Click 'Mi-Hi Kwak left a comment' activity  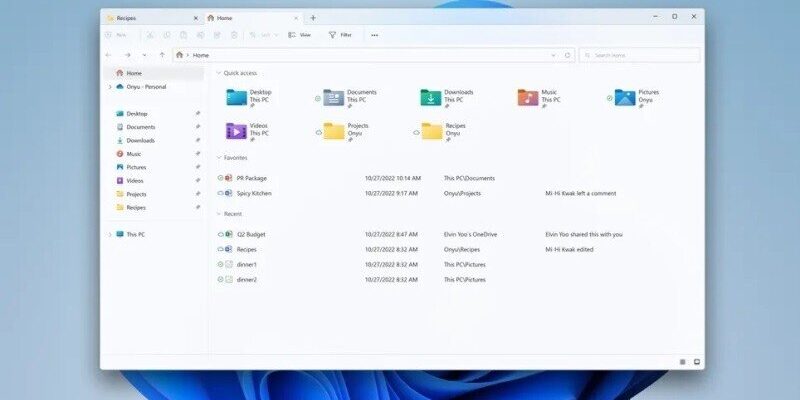coord(581,194)
